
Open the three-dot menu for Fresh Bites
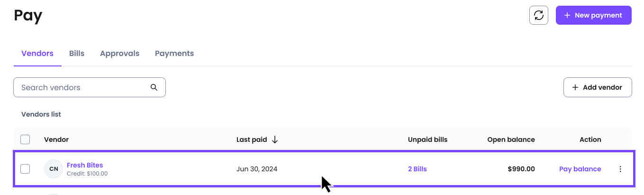[620, 169]
